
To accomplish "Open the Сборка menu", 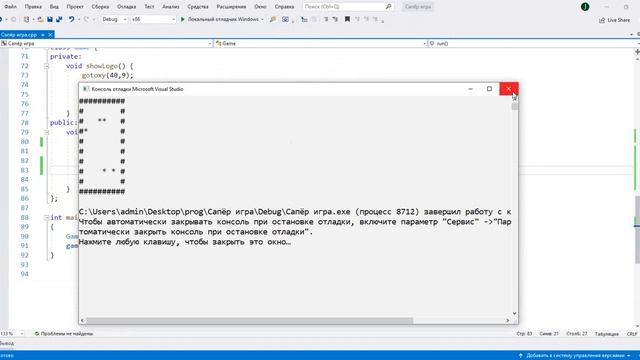I will coord(100,7).
